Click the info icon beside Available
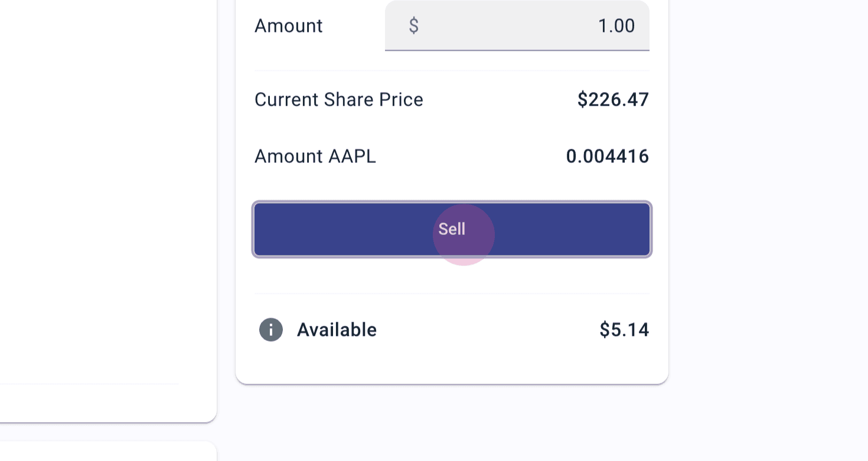 (271, 329)
